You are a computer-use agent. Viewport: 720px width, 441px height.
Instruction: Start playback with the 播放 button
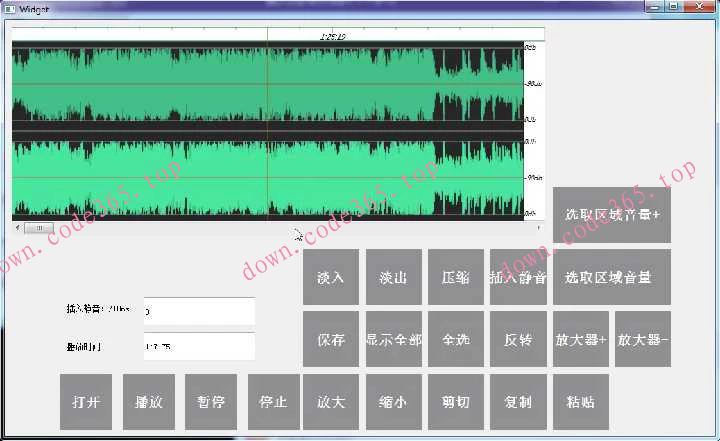point(149,402)
